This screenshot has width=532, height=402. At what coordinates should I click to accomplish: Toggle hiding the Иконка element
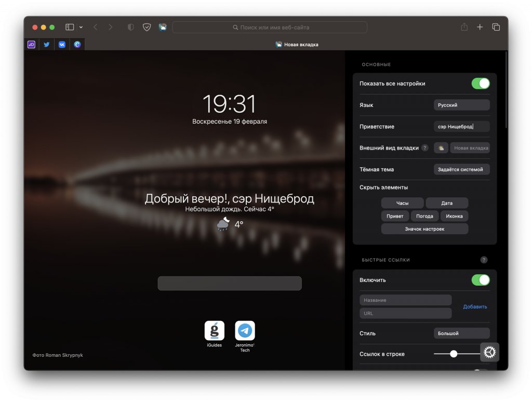[454, 216]
